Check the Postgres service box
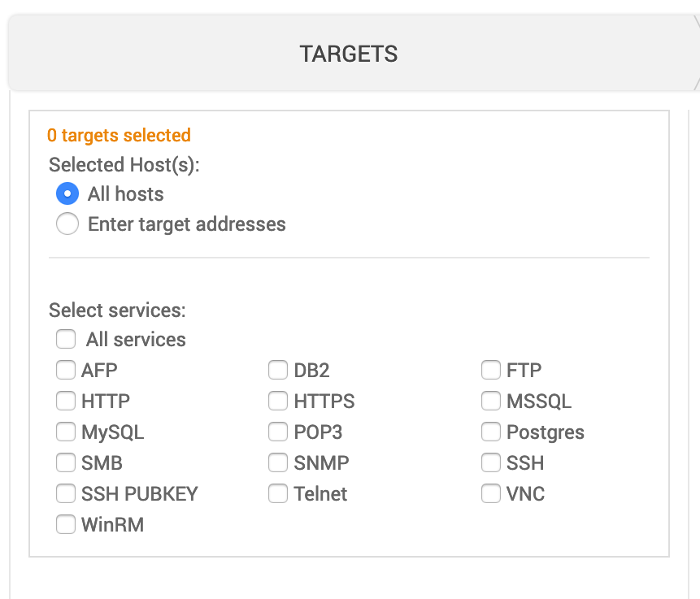 (491, 432)
